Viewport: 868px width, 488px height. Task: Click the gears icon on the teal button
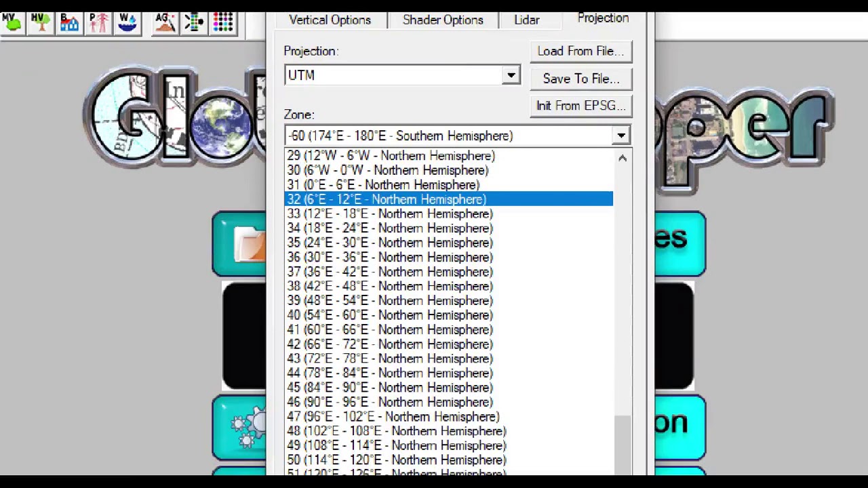click(249, 427)
